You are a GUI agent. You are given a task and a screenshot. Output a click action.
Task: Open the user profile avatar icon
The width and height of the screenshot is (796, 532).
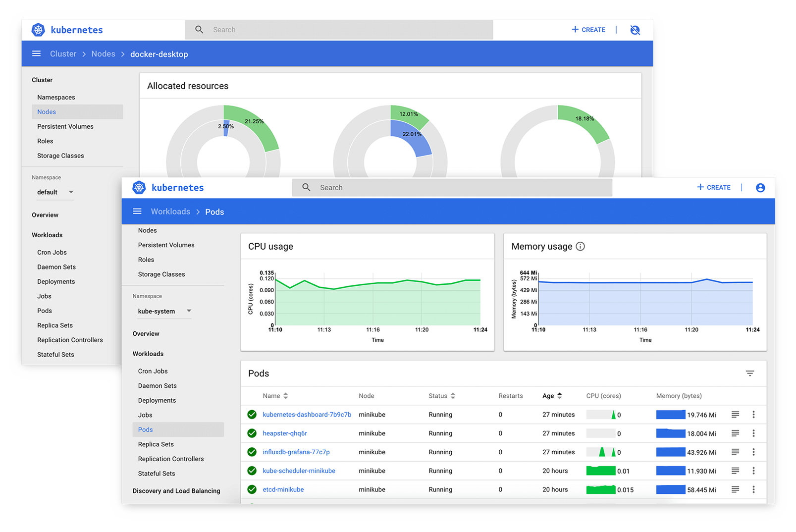760,187
